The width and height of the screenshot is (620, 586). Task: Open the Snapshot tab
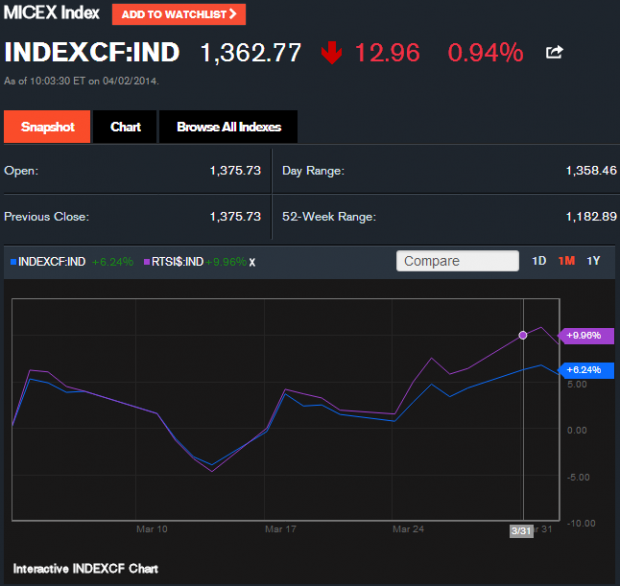pos(48,127)
